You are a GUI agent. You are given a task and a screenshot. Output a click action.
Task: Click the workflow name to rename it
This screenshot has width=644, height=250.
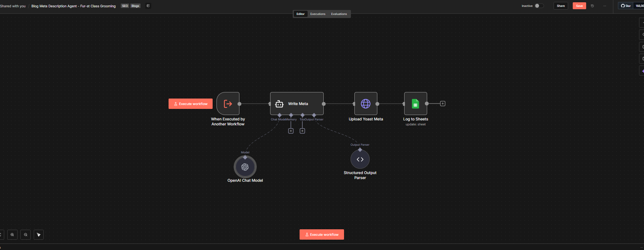[73, 6]
